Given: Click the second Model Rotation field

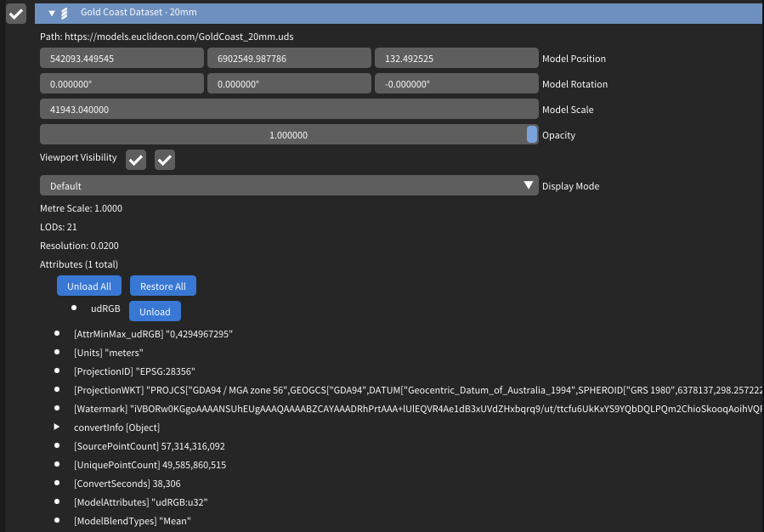Looking at the screenshot, I should pyautogui.click(x=289, y=84).
